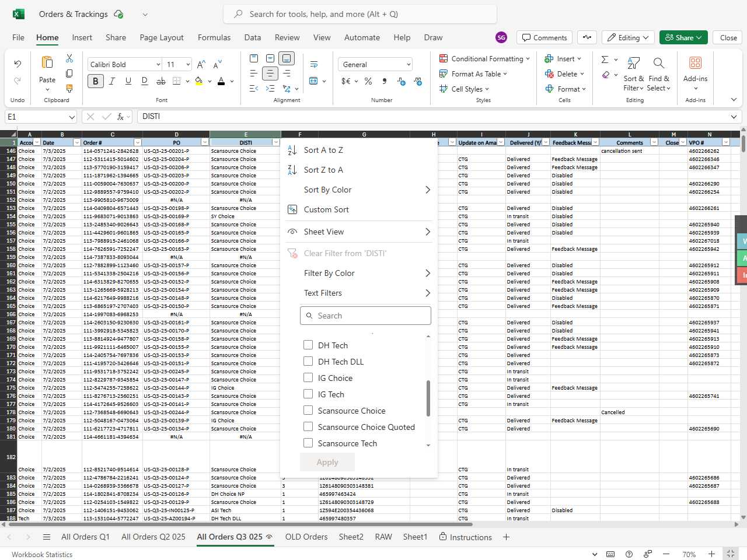Open Sort & Filter tool

(x=633, y=73)
